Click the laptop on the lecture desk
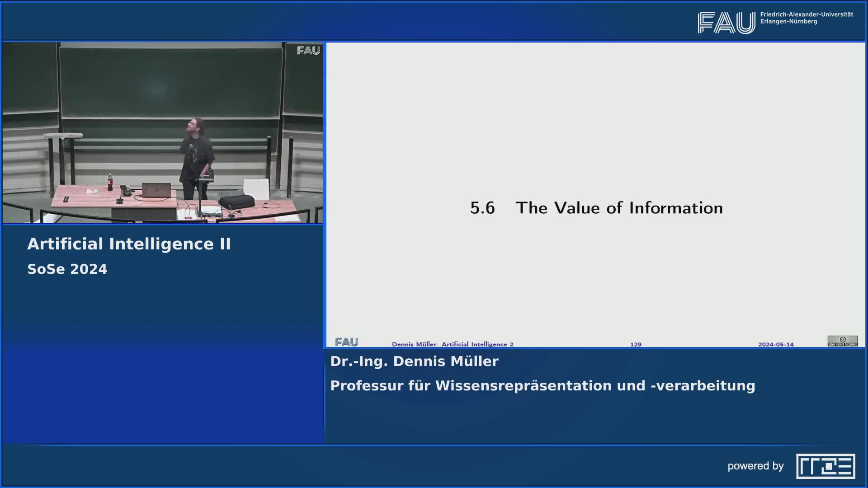The width and height of the screenshot is (868, 488). [156, 190]
